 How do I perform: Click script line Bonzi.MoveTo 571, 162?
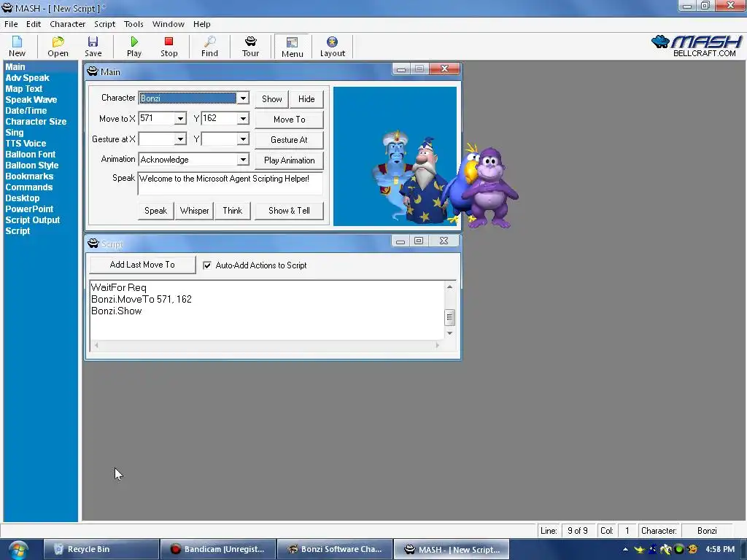[141, 299]
